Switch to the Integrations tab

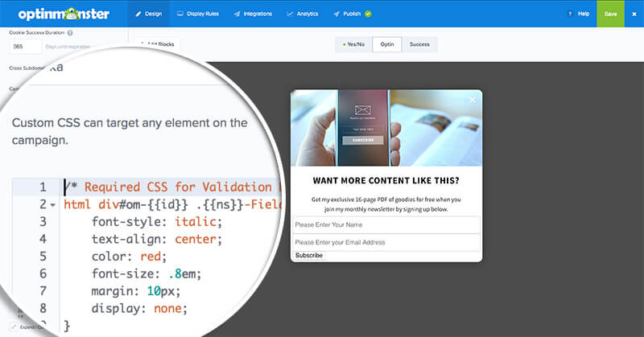coord(253,14)
